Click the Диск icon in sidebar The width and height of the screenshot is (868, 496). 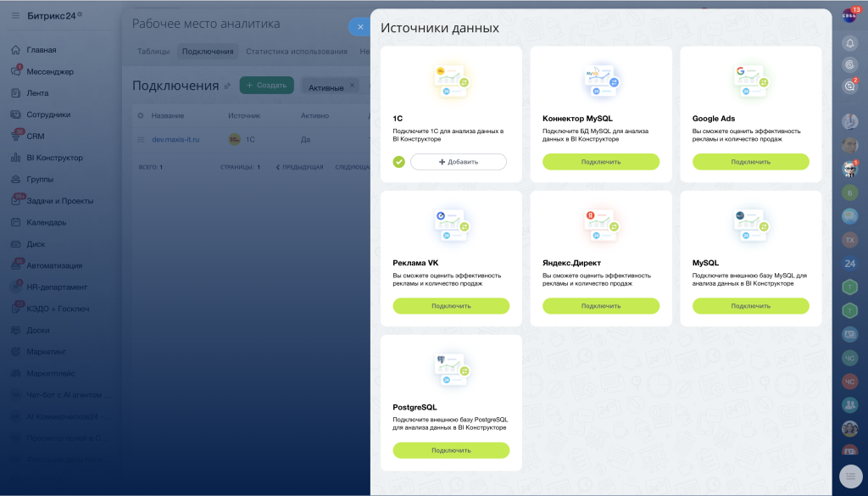[x=16, y=244]
